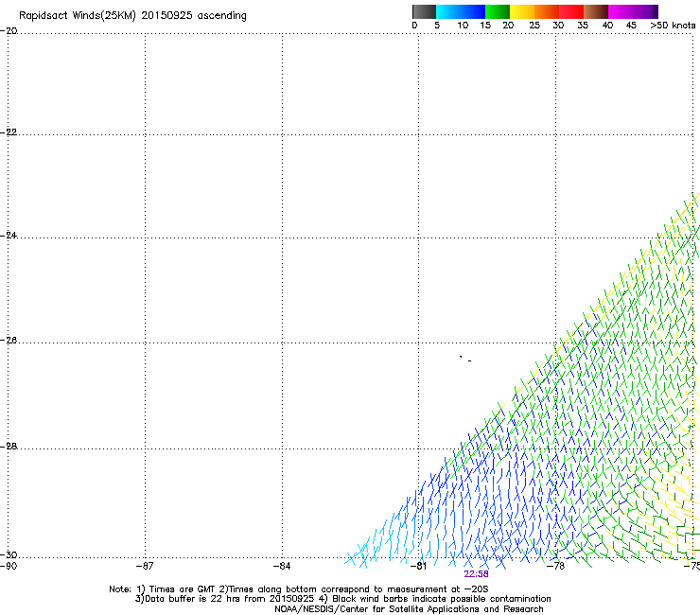Click the latitude label -26
Image resolution: width=700 pixels, height=615 pixels.
point(9,341)
